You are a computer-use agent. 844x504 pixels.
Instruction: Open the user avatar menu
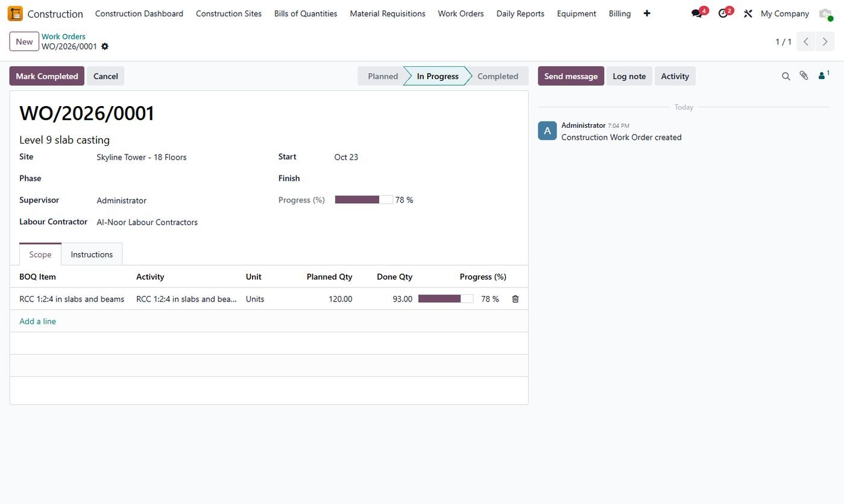pos(825,13)
